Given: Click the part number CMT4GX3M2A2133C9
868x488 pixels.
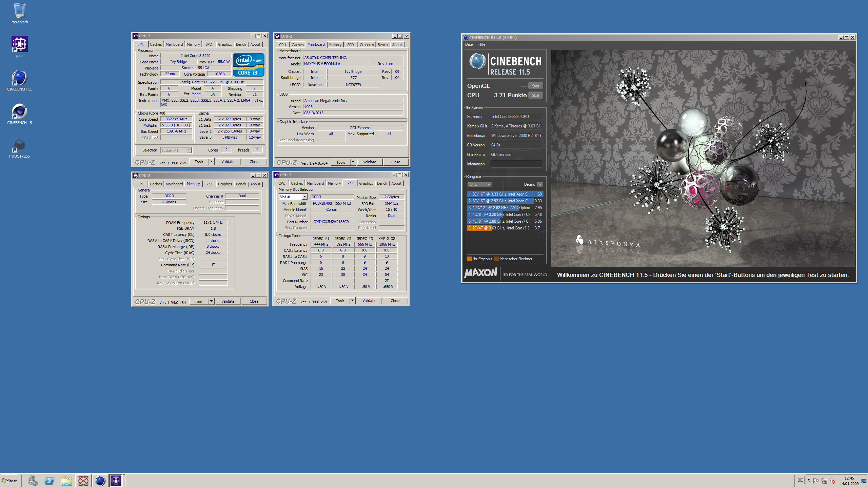Looking at the screenshot, I should click(332, 222).
